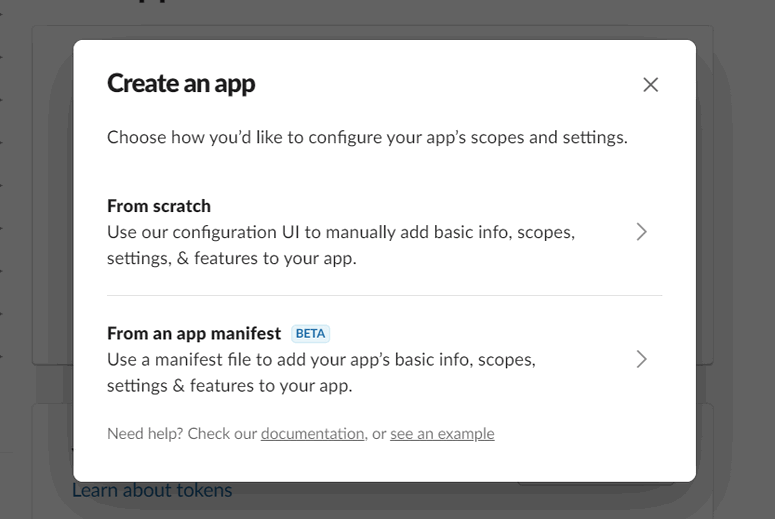This screenshot has height=519, width=775.
Task: Open the documentation link
Action: (x=312, y=434)
